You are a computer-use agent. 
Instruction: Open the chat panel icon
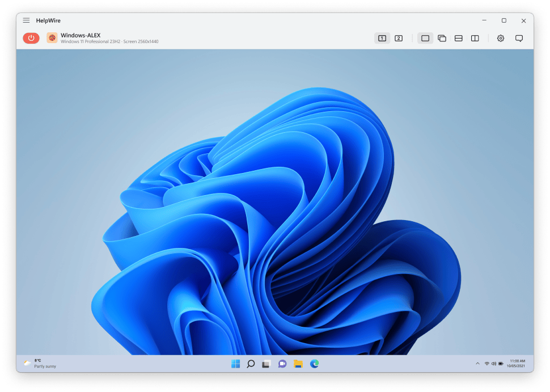pos(519,38)
